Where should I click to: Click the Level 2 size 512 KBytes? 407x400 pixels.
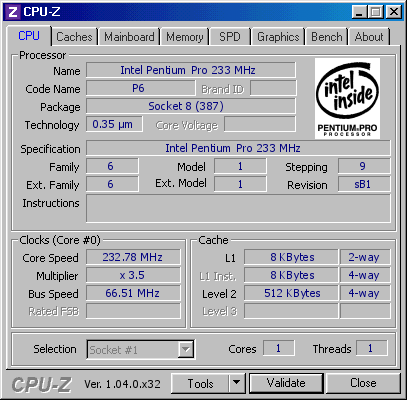click(x=291, y=293)
